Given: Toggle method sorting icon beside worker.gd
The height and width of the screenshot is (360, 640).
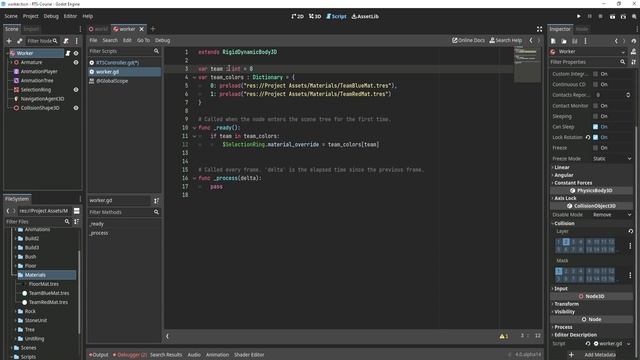Looking at the screenshot, I should [x=156, y=200].
